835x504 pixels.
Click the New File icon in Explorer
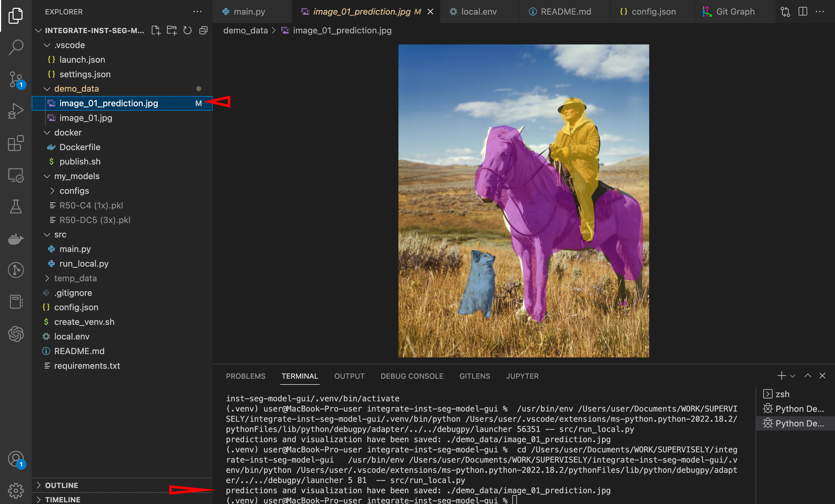tap(155, 30)
